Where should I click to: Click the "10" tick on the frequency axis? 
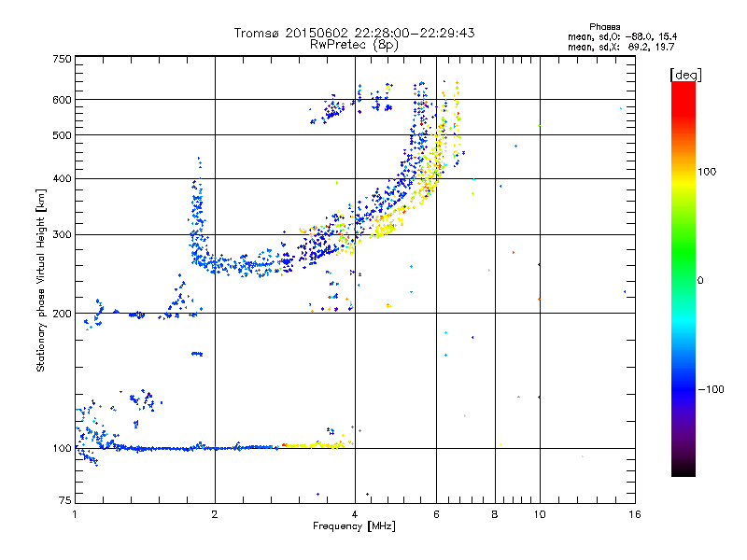click(x=540, y=514)
